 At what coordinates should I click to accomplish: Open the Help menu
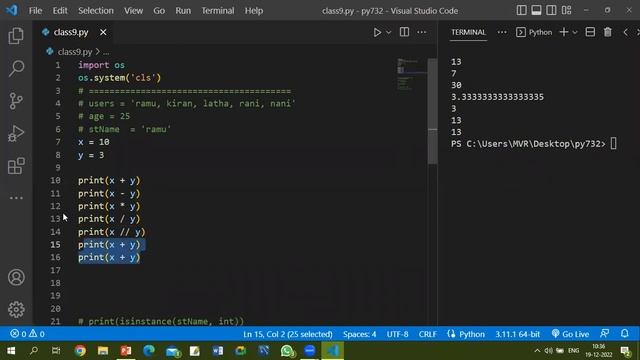click(x=253, y=11)
